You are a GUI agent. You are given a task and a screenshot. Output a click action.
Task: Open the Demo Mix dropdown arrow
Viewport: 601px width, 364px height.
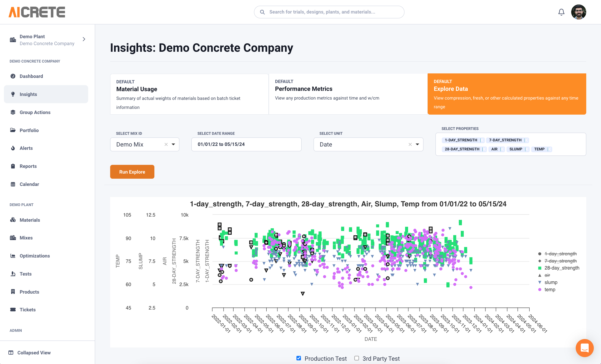coord(173,144)
